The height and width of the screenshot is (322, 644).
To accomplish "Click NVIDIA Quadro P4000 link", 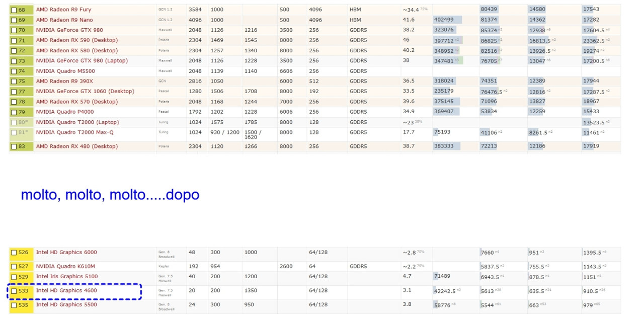I will [x=65, y=112].
